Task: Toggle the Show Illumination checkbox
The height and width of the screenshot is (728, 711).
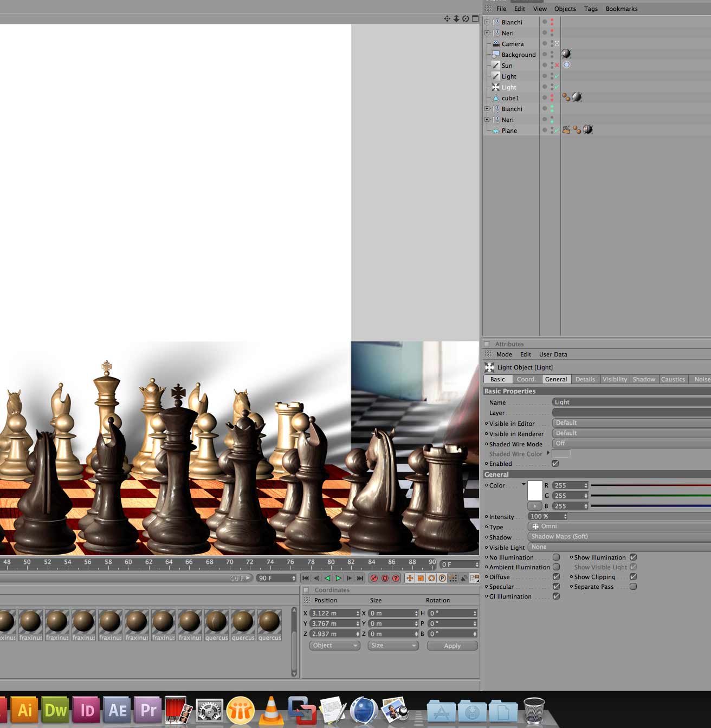Action: point(633,557)
